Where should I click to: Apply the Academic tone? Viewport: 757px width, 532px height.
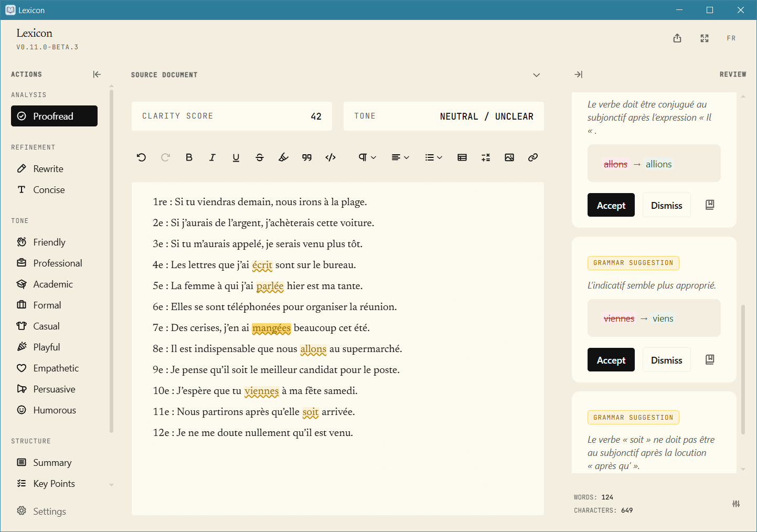[54, 284]
